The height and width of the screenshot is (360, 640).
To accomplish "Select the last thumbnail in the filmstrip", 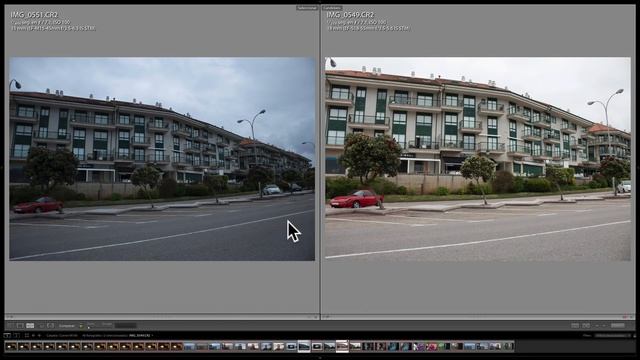I will coord(508,347).
